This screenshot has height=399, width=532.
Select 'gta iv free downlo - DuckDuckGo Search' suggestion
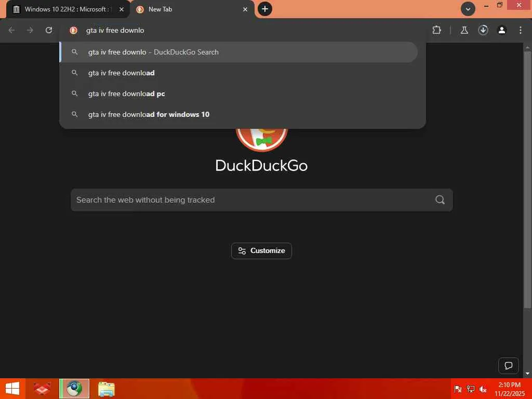pos(239,52)
